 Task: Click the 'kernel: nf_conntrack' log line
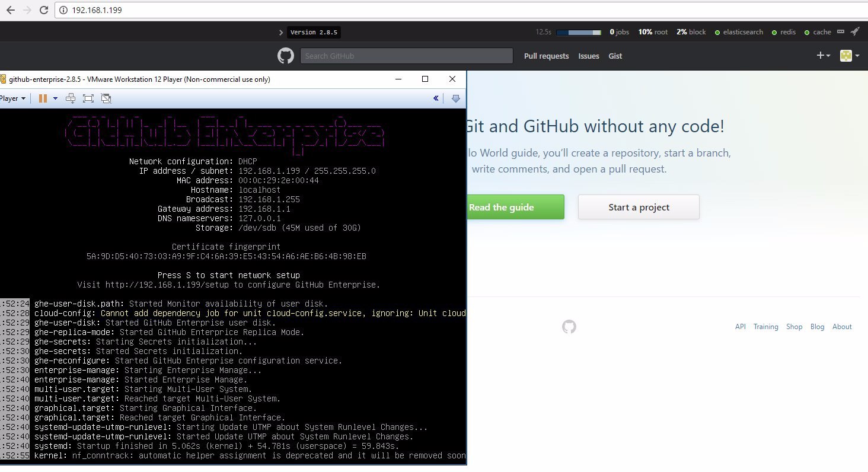coord(250,455)
